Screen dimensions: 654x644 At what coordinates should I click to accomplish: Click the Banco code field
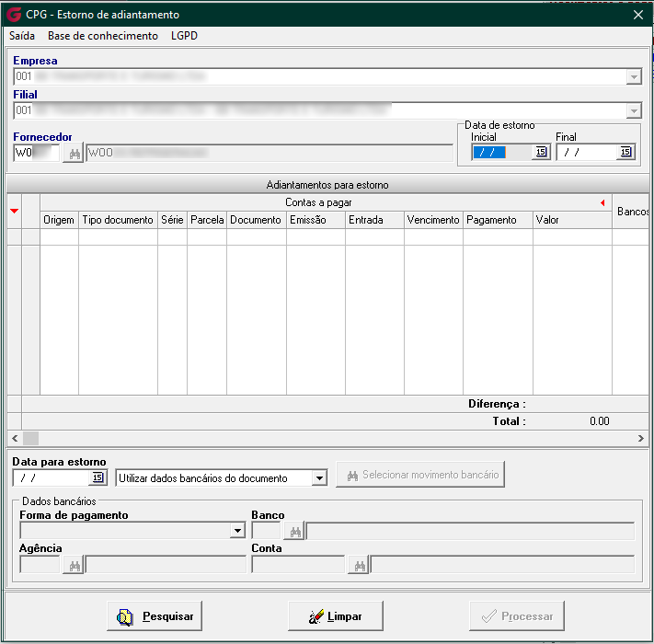[x=266, y=531]
